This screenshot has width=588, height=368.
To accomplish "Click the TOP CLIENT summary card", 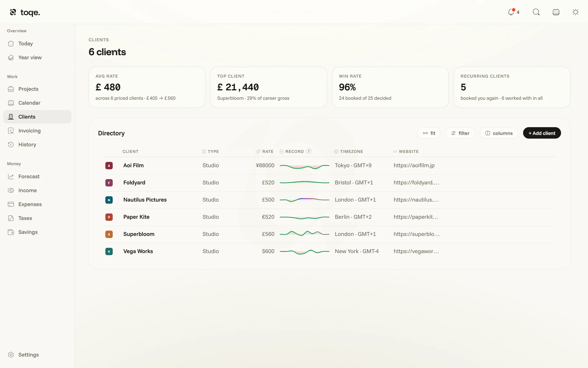I will click(268, 87).
